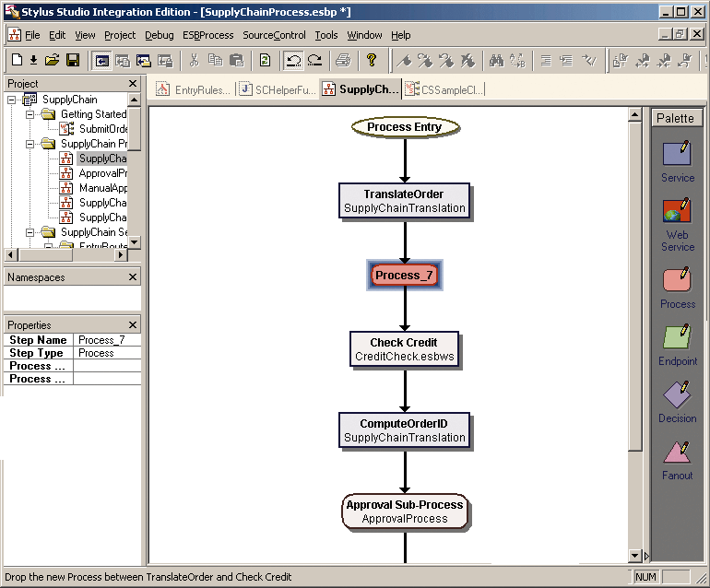Click the Redo arrow icon

pyautogui.click(x=314, y=60)
